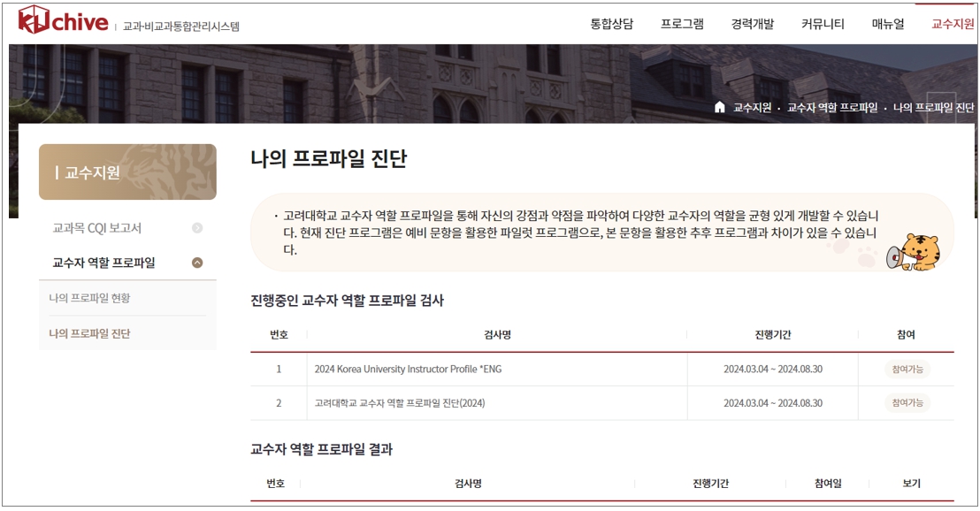This screenshot has height=511, width=980.
Task: Open the 매뉴얼 menu
Action: coord(887,24)
